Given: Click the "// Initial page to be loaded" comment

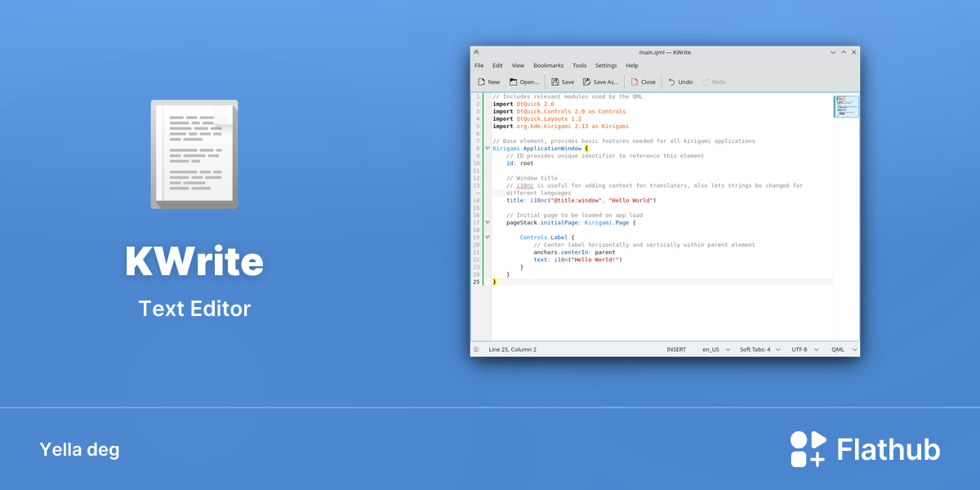Looking at the screenshot, I should tap(574, 215).
